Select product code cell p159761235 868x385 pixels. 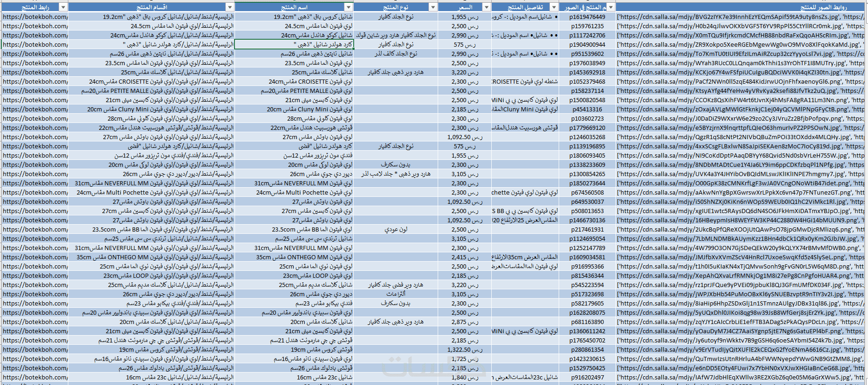[x=587, y=26]
